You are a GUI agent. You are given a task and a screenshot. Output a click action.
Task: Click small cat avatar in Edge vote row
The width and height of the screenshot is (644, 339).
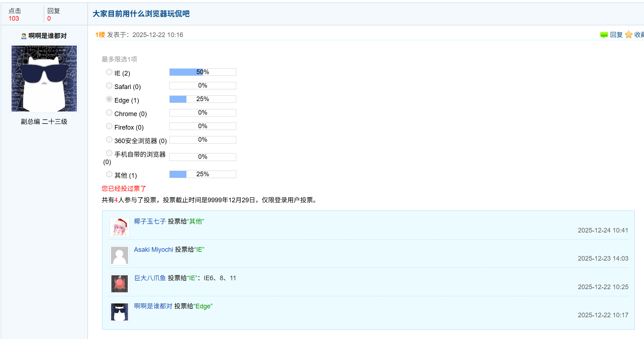(x=120, y=312)
